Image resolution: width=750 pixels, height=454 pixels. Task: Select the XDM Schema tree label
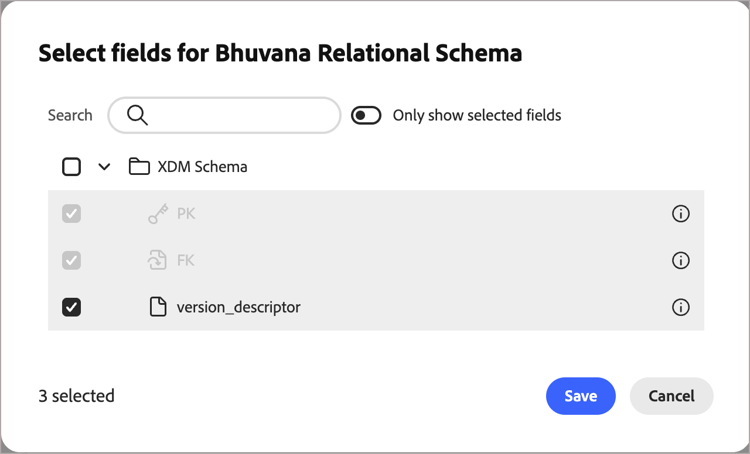pos(202,167)
